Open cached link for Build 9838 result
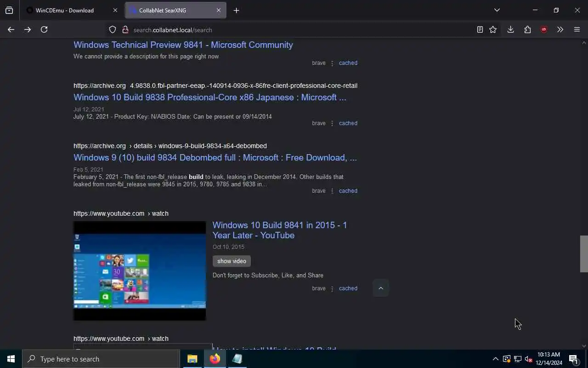588x368 pixels. point(348,123)
